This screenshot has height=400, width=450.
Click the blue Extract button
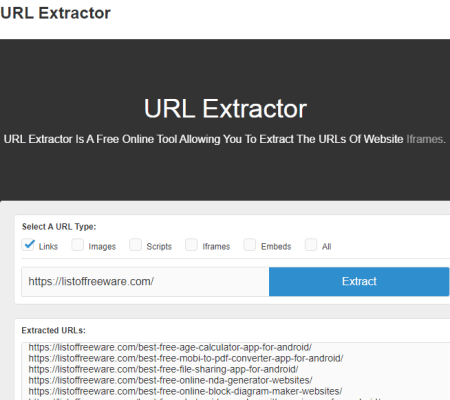point(359,282)
